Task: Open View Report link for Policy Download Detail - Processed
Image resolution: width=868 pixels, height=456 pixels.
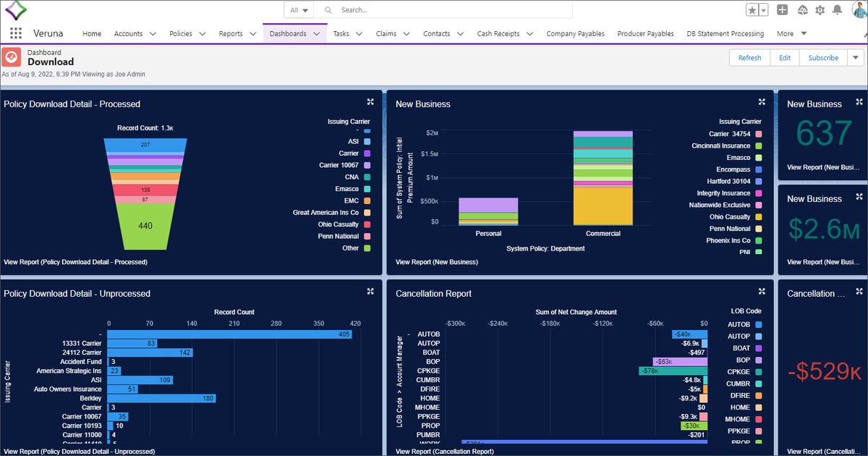Action: pos(75,262)
